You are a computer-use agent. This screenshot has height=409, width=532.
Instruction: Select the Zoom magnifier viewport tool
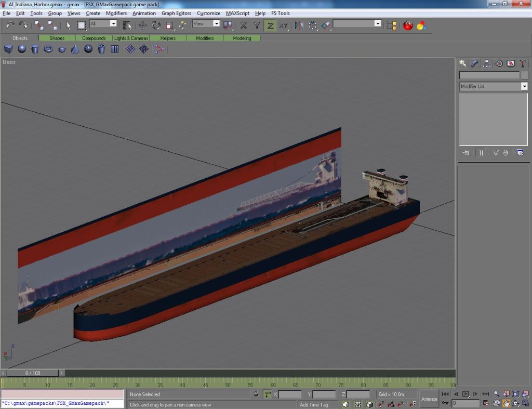coord(496,394)
